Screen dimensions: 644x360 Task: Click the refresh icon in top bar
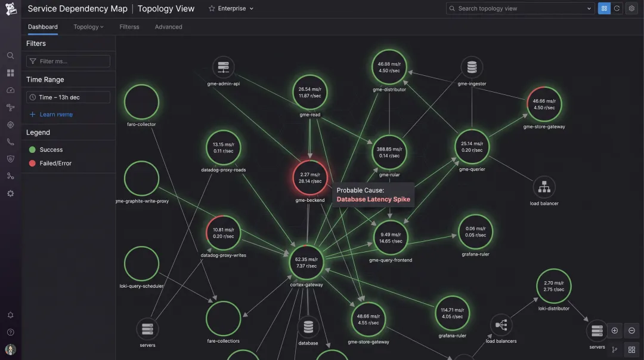(617, 8)
